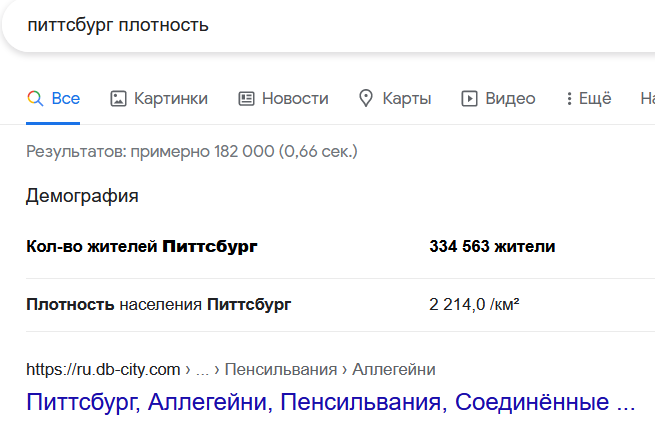
Task: Click the ru.db-city.com URL breadcrumb
Action: (103, 369)
